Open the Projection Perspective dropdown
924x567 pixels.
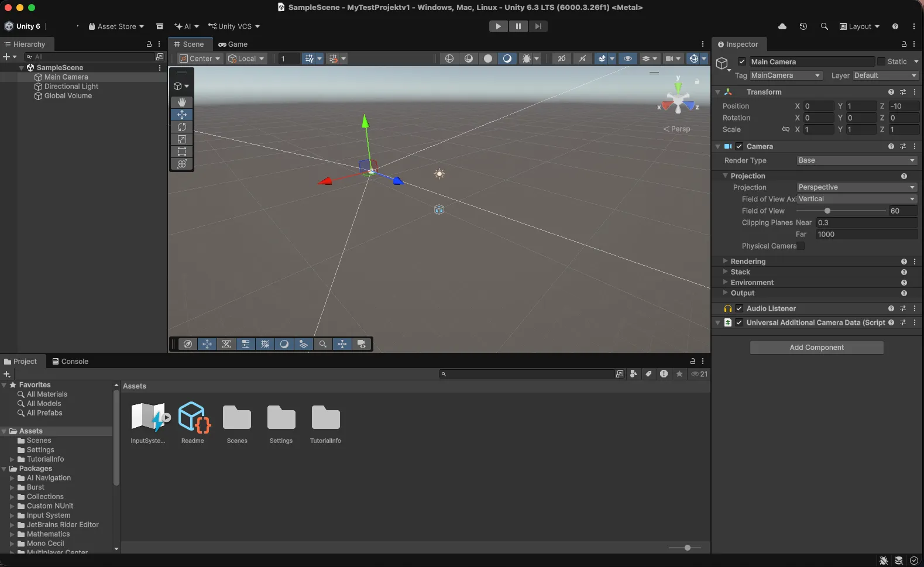[x=857, y=187]
